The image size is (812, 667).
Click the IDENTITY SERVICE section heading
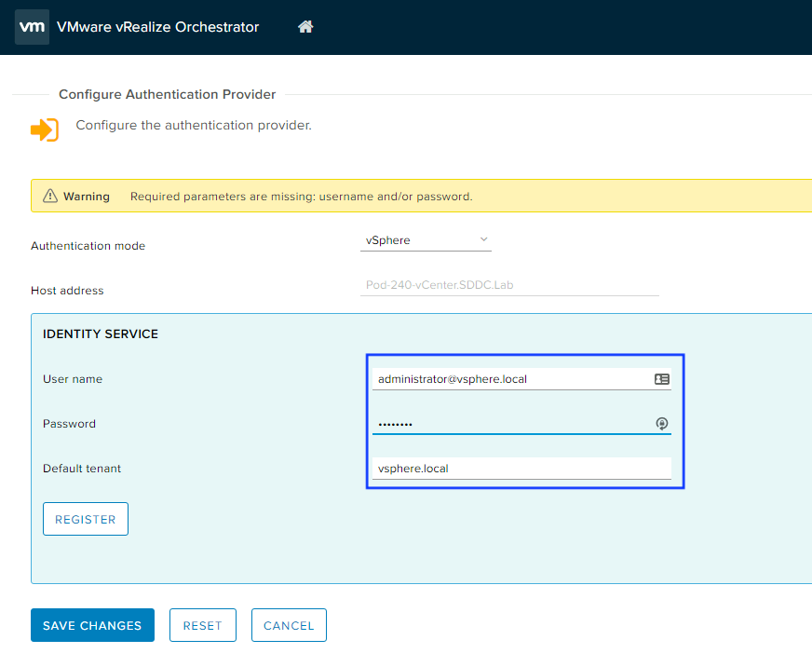[101, 334]
